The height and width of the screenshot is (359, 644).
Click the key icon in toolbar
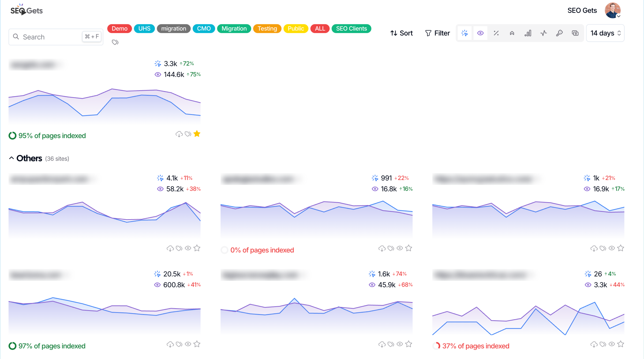point(559,33)
